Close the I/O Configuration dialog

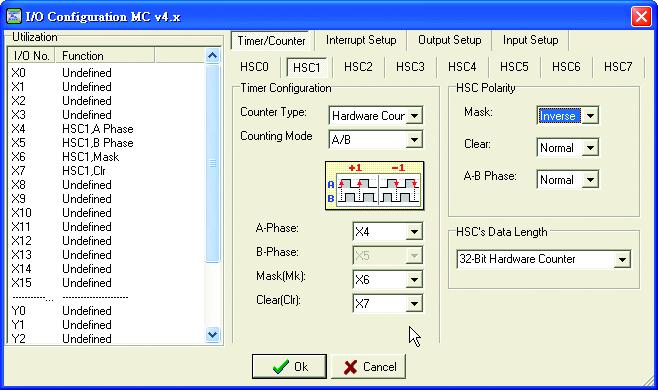coord(641,17)
